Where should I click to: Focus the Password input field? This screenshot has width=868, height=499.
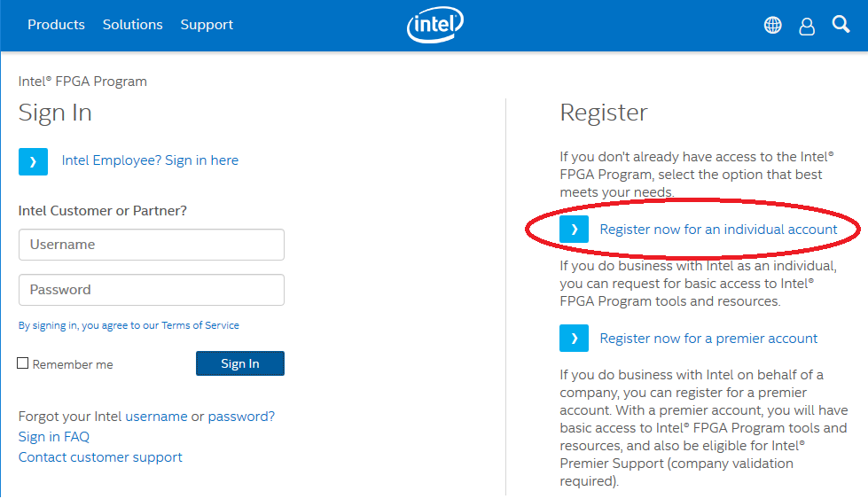tap(152, 290)
